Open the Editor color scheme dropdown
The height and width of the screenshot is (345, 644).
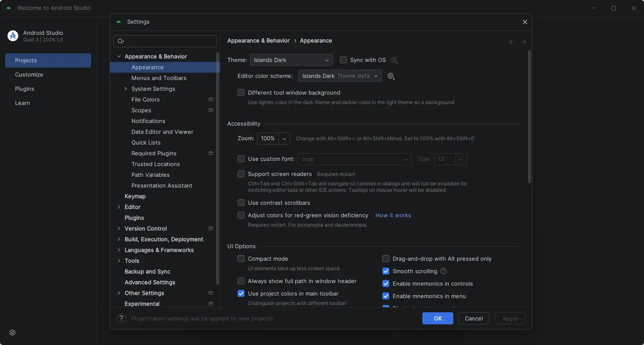(340, 76)
